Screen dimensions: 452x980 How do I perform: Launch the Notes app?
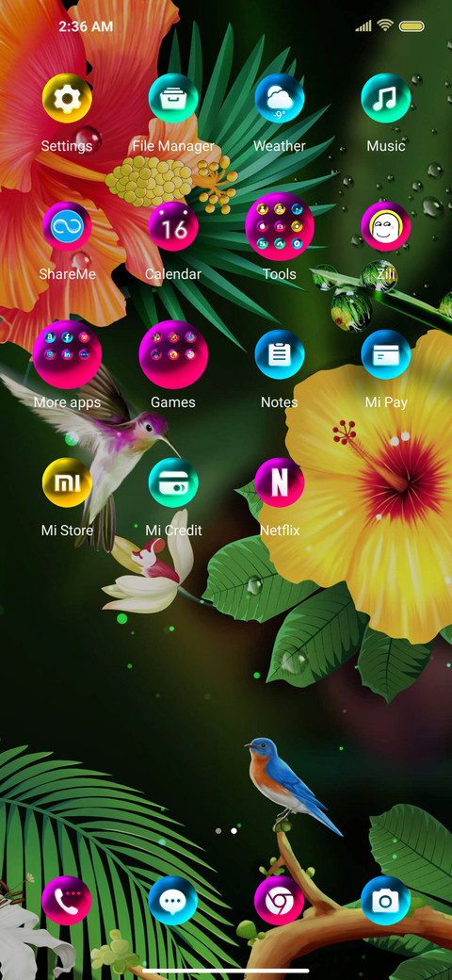click(280, 354)
